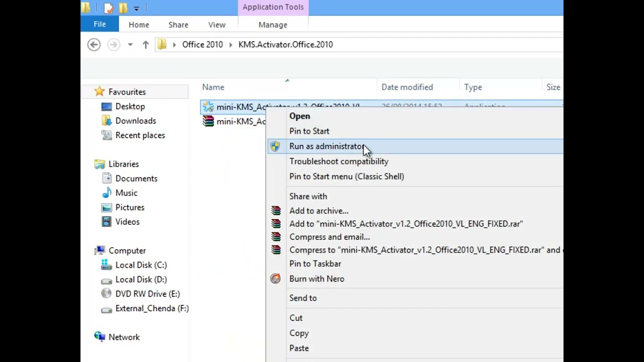Open the recent locations dropdown arrow

tap(130, 45)
